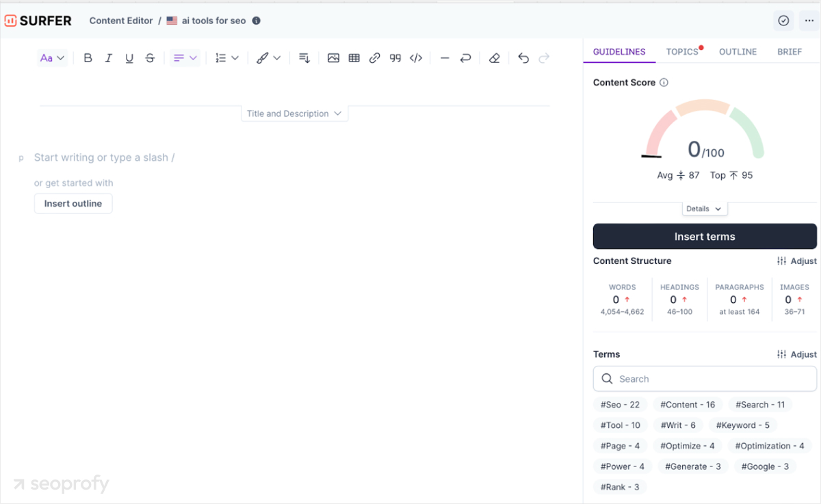821x504 pixels.
Task: Click the WORDS count stat
Action: 622,300
